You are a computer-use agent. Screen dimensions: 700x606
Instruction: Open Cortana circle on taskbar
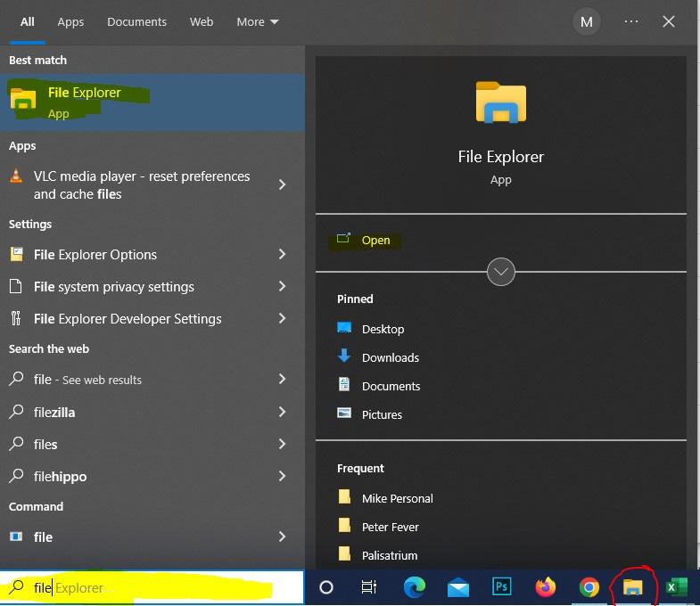(326, 587)
